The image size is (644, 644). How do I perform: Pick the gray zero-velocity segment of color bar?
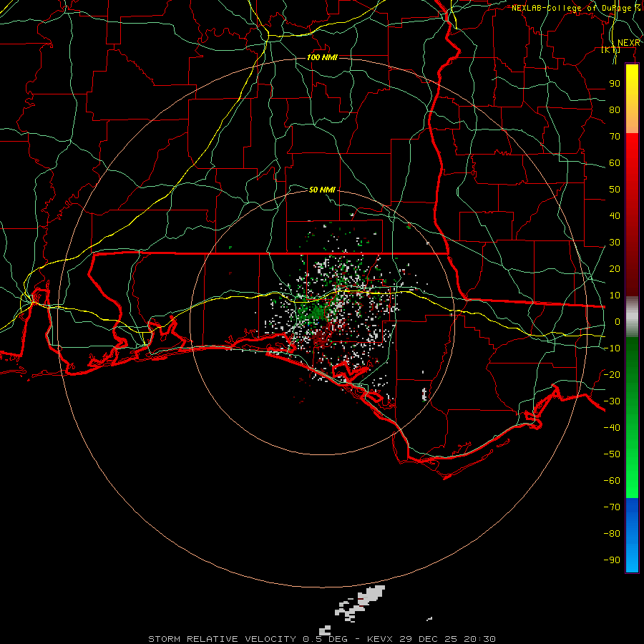click(632, 317)
